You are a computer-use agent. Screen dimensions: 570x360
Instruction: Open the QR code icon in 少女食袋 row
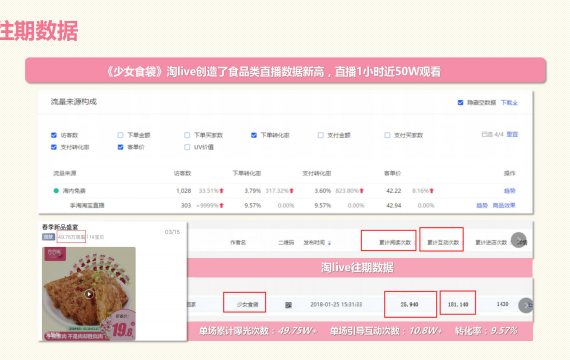(x=288, y=305)
